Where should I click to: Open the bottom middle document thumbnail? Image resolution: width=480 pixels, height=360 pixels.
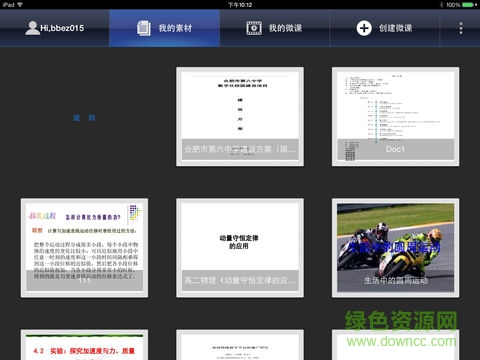pyautogui.click(x=240, y=345)
